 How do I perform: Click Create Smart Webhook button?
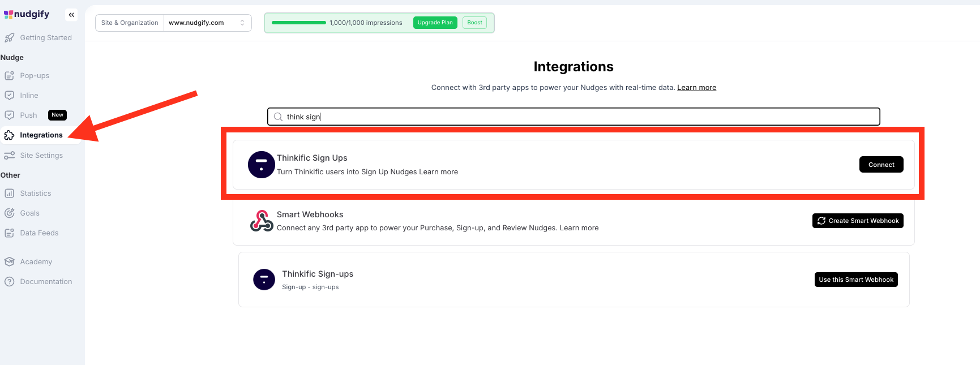point(858,221)
